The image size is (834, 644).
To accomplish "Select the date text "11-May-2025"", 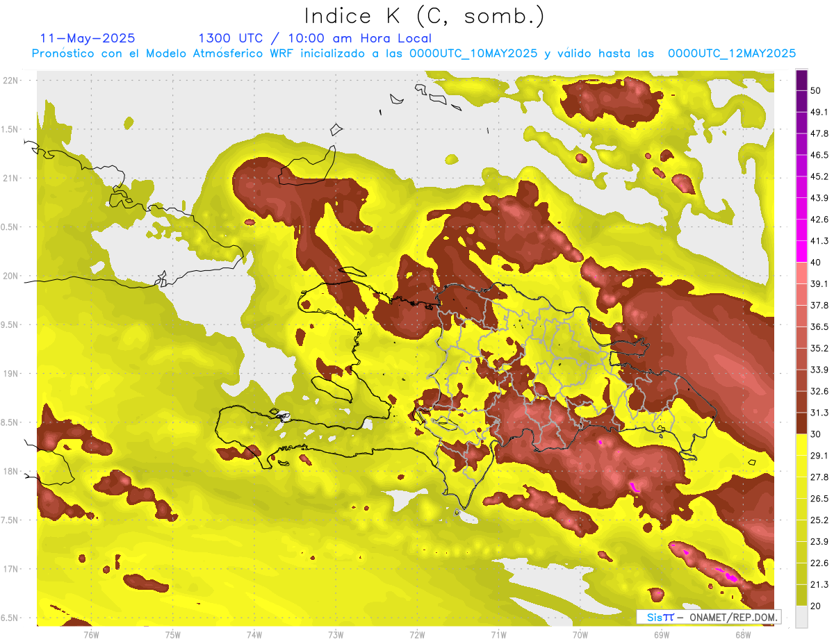I will [88, 38].
